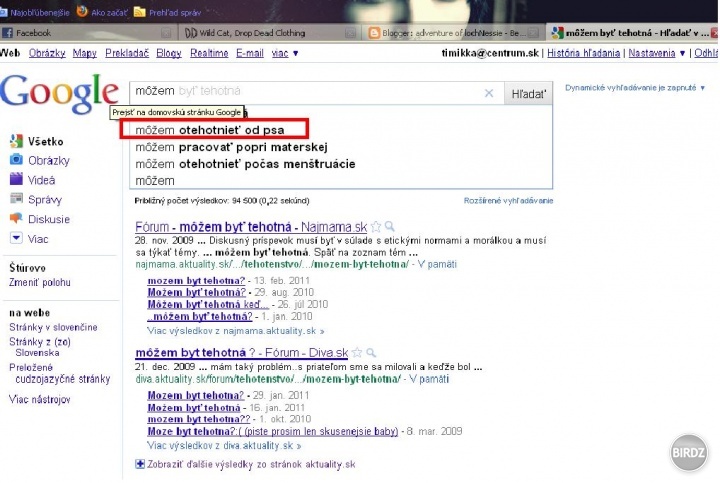Select suggestion môžem otehotnieť od psa
The width and height of the screenshot is (720, 483).
pyautogui.click(x=340, y=130)
